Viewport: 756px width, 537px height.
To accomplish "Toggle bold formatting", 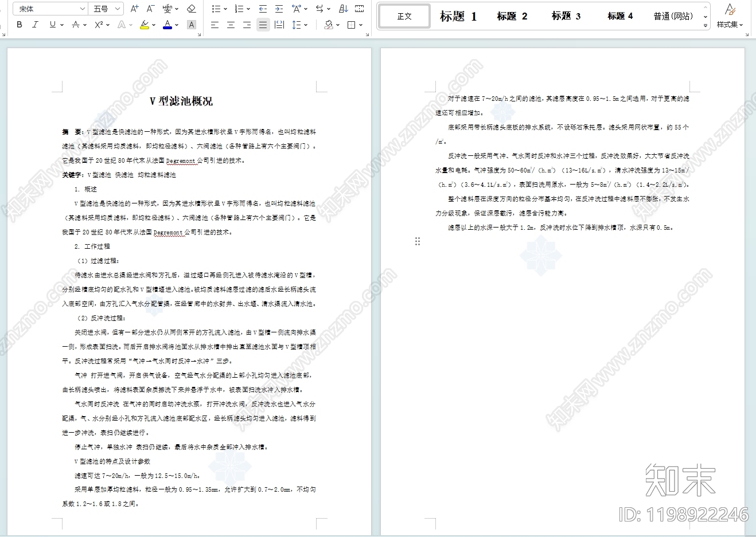I will point(20,25).
